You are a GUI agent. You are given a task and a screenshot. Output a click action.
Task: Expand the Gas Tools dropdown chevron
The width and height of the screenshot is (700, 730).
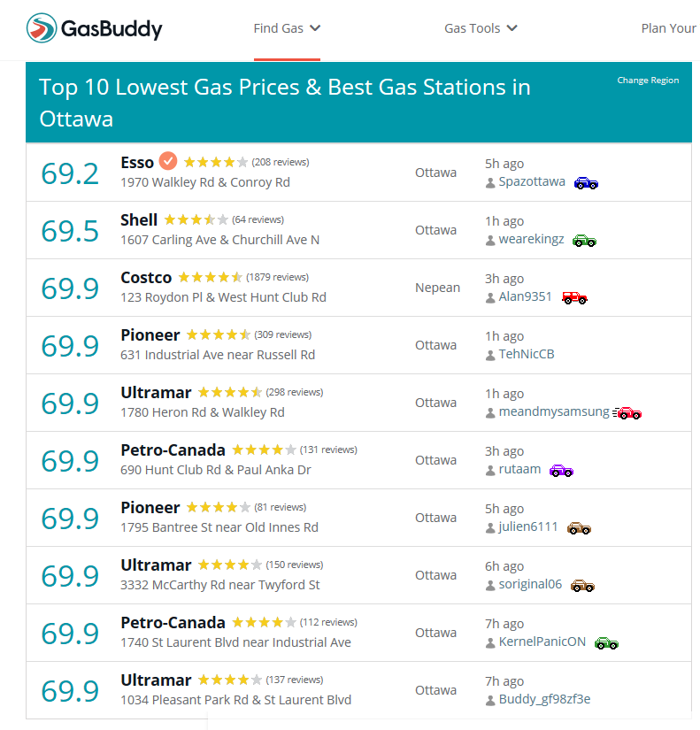pos(512,28)
